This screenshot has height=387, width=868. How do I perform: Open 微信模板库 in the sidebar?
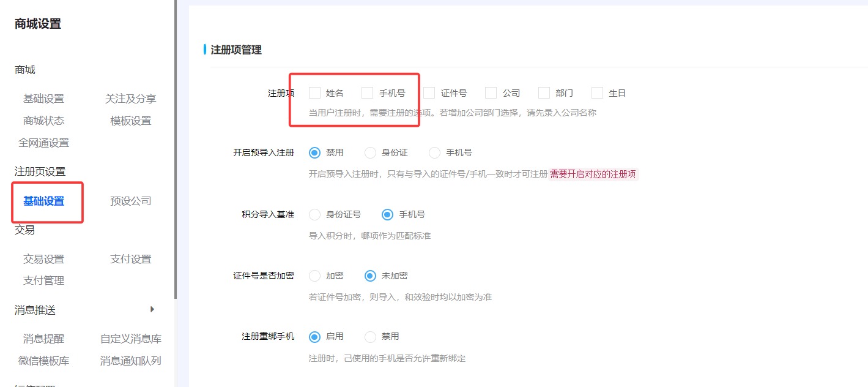[43, 361]
